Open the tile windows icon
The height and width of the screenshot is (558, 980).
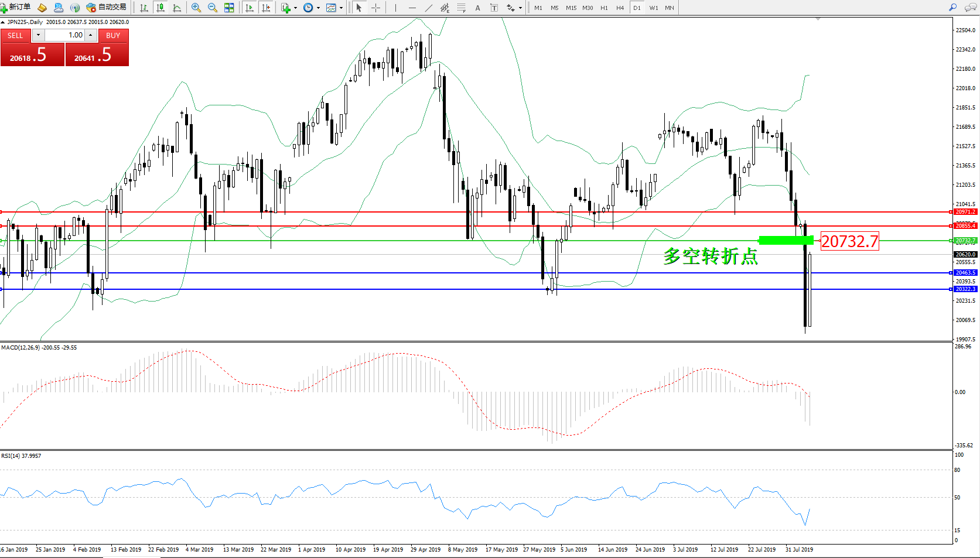(229, 8)
